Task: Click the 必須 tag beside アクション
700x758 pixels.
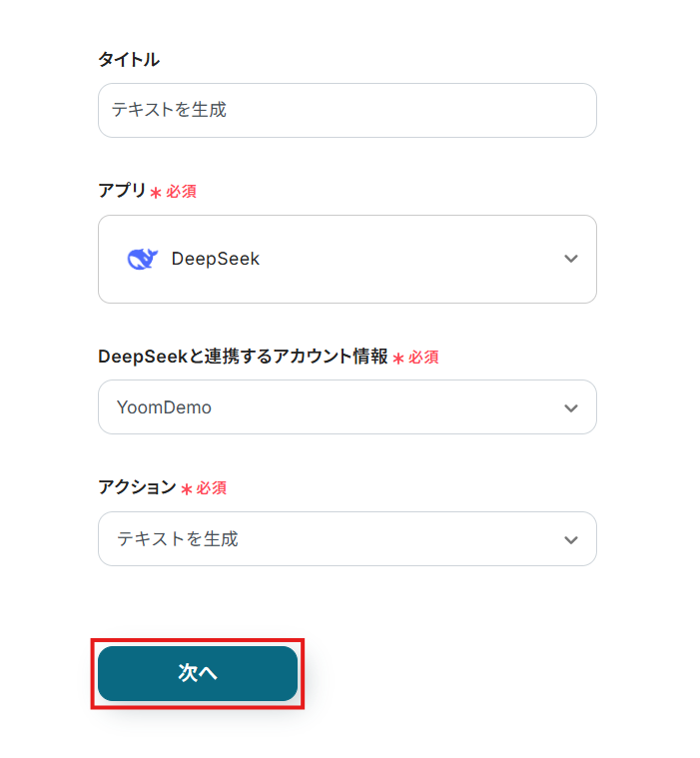Action: point(211,488)
